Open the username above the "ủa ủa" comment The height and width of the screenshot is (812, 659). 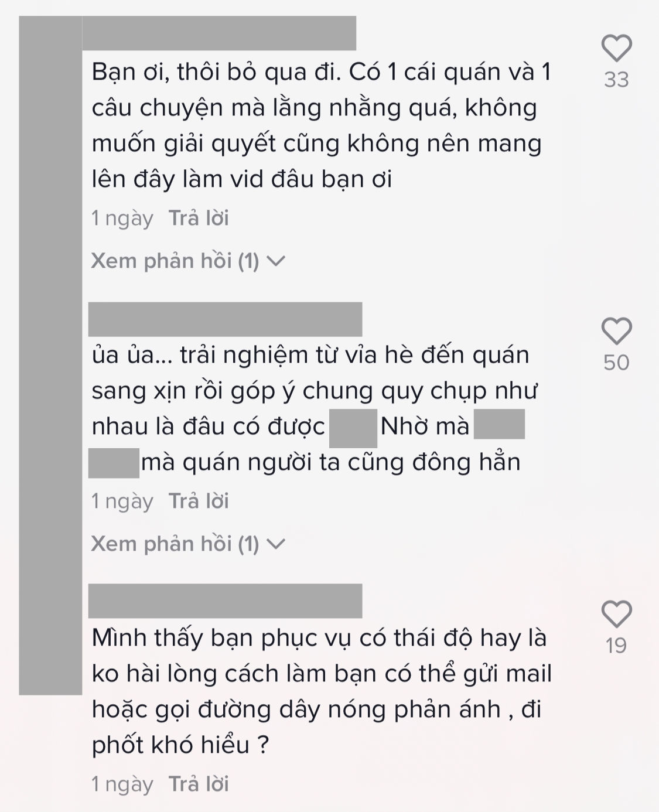[x=225, y=319]
